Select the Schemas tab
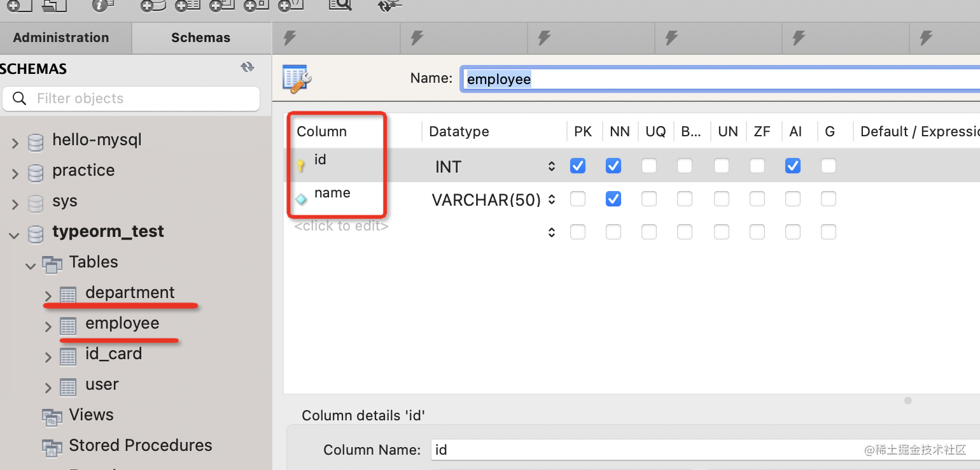The width and height of the screenshot is (980, 470). [200, 38]
